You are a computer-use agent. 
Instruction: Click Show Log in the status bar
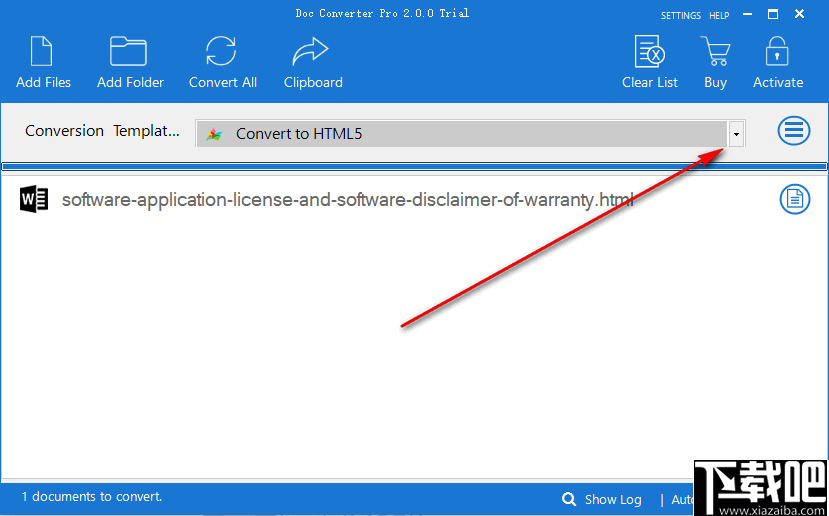click(x=613, y=500)
